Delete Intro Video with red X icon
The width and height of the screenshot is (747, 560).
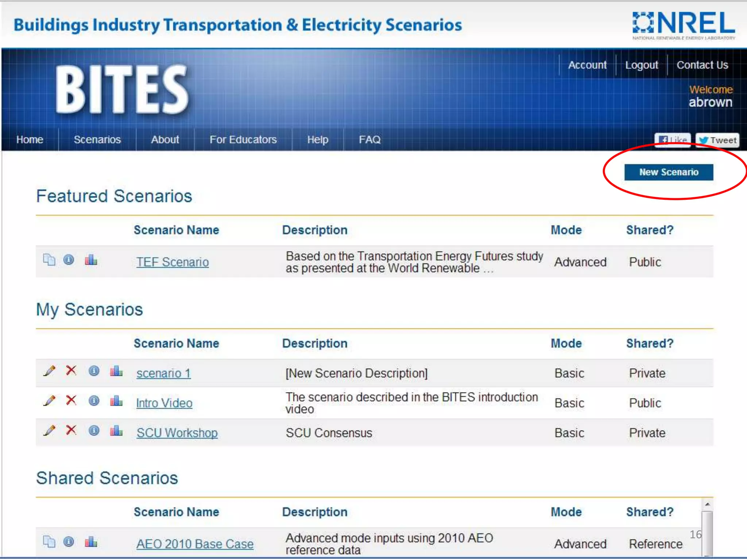click(71, 400)
